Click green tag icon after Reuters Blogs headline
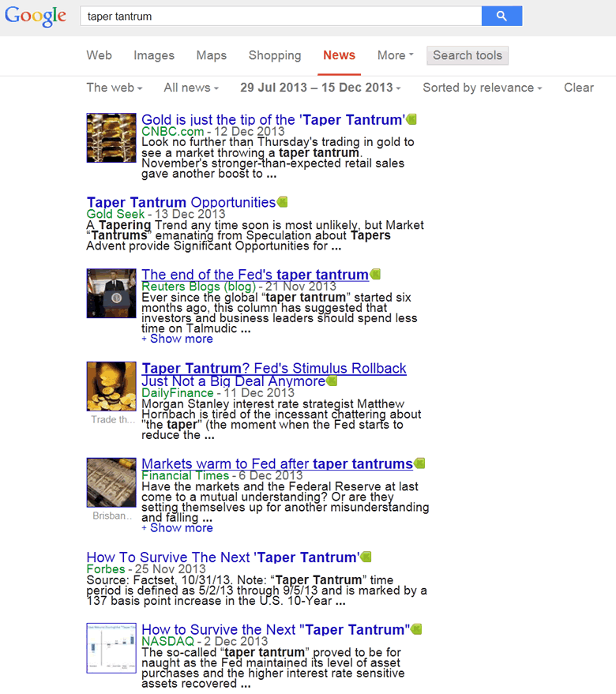 (x=375, y=275)
